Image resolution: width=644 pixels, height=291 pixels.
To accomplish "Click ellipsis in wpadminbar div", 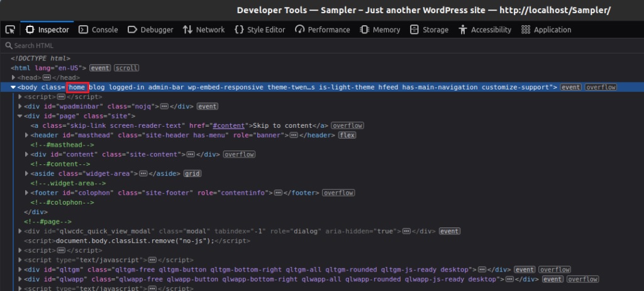I will pyautogui.click(x=164, y=106).
